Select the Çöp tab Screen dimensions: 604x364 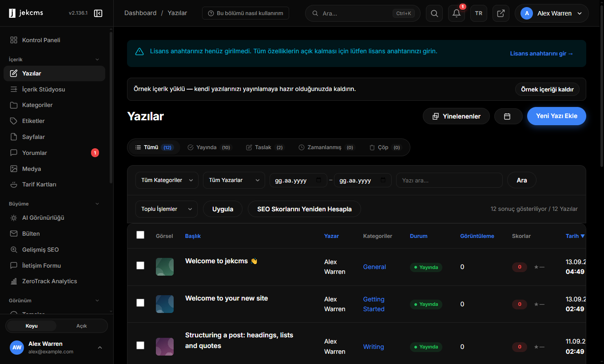click(x=385, y=147)
